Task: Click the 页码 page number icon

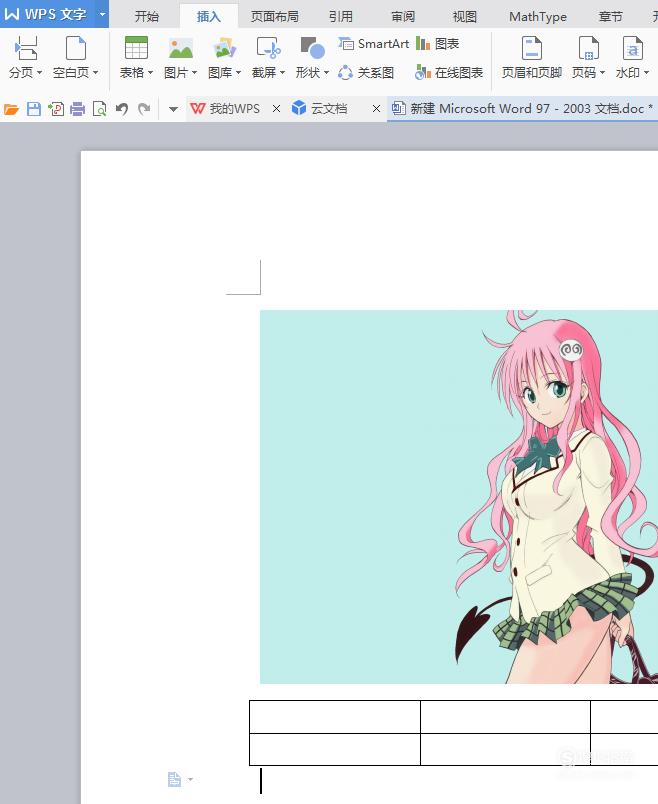Action: tap(588, 49)
